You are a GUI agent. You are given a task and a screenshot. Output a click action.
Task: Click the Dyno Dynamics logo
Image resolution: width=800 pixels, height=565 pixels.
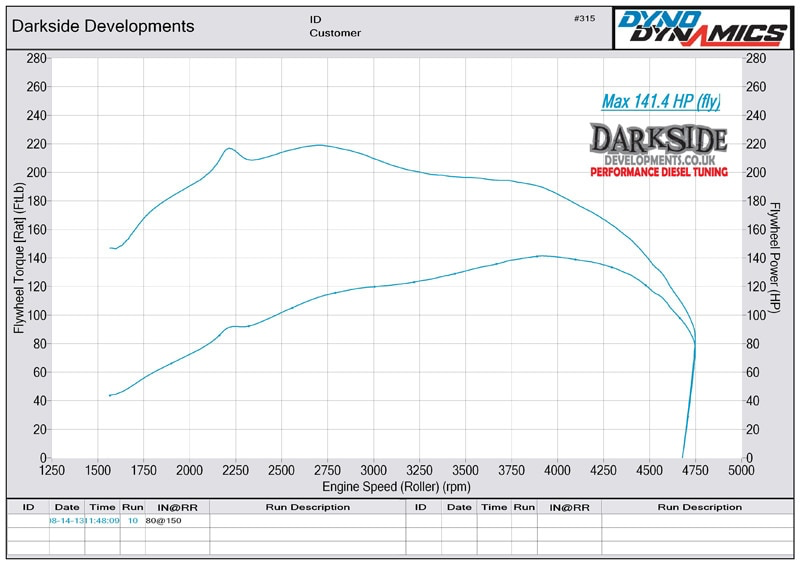pos(702,28)
